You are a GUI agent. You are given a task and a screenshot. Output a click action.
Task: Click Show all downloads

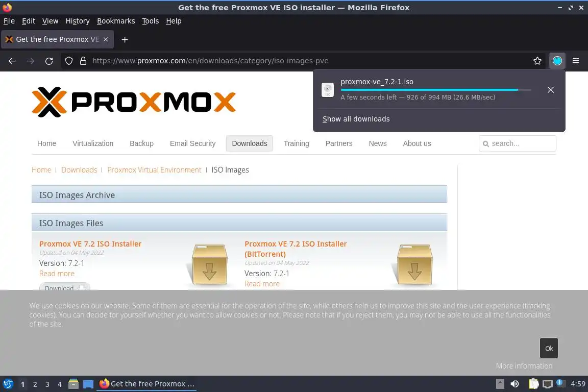pyautogui.click(x=356, y=119)
